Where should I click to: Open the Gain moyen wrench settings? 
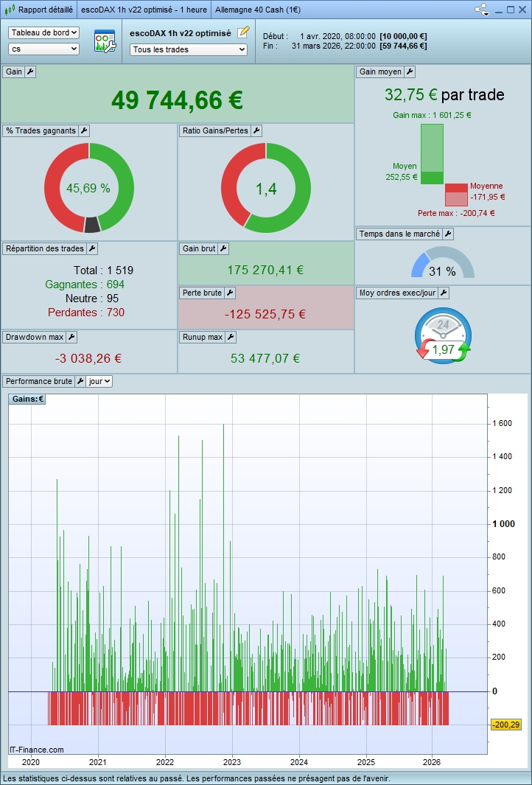410,71
